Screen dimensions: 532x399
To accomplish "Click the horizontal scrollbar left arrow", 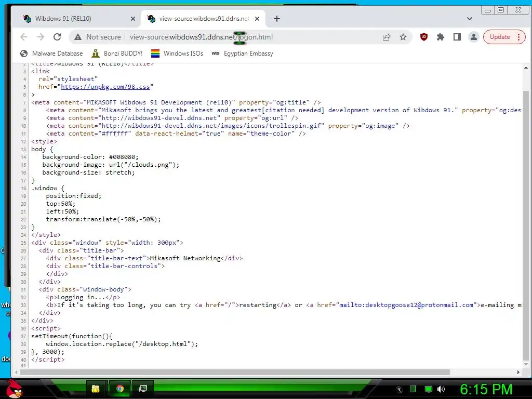I will point(16,372).
